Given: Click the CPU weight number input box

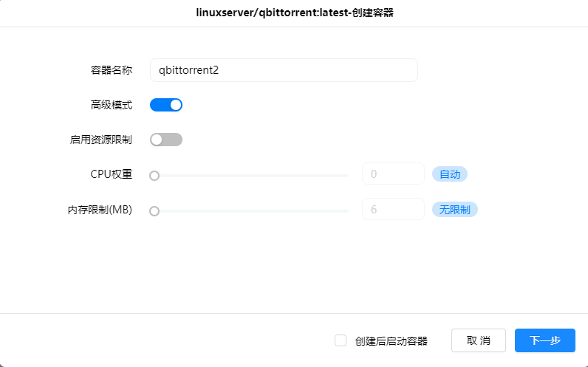Looking at the screenshot, I should (x=393, y=174).
